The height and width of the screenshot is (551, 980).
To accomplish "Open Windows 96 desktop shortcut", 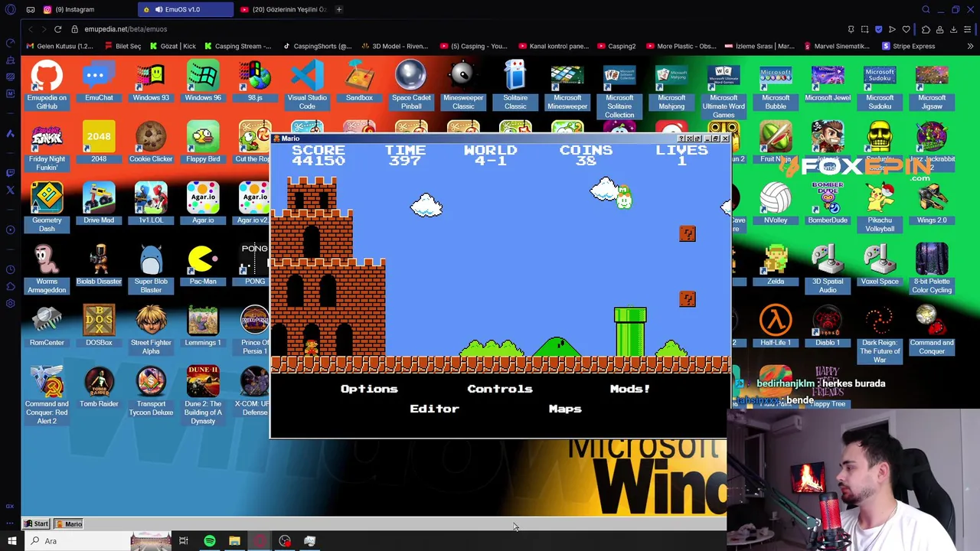I will pyautogui.click(x=203, y=80).
